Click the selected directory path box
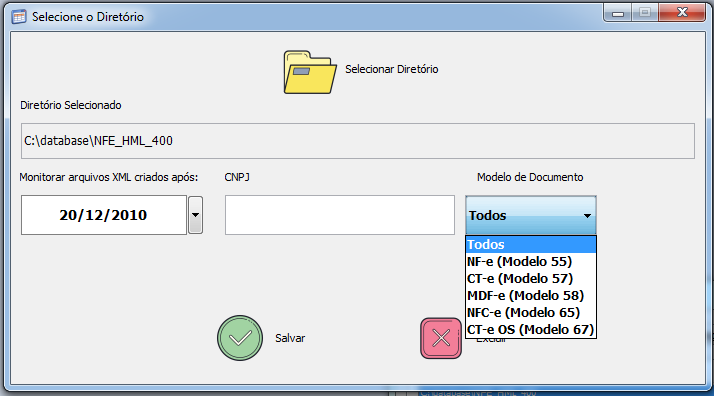 pos(357,141)
